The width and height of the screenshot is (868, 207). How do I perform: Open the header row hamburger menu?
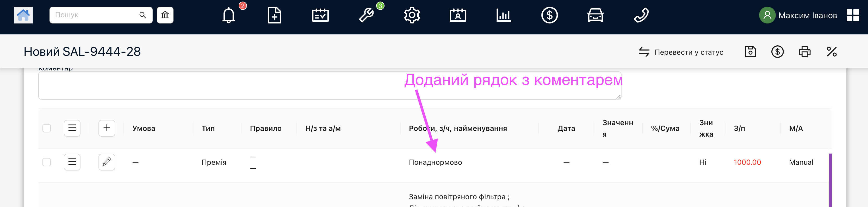tap(72, 128)
